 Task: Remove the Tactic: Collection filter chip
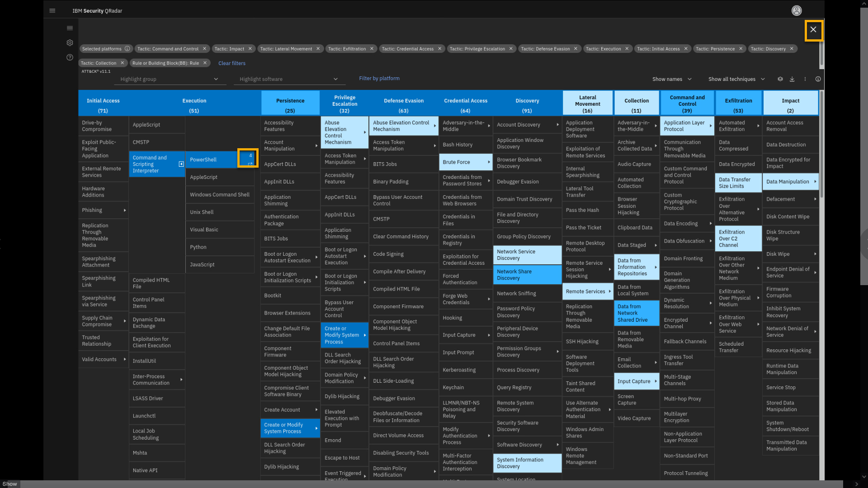[x=122, y=63]
